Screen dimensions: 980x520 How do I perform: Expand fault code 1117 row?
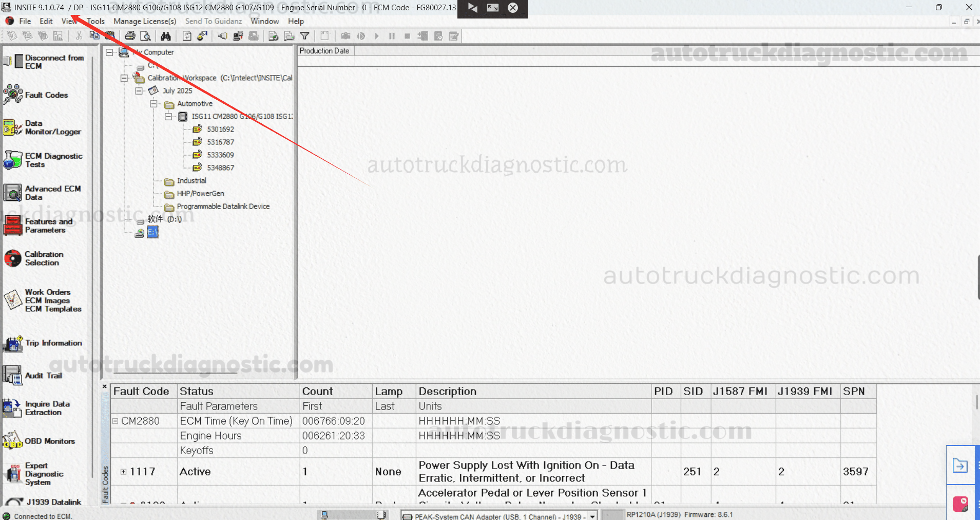click(x=123, y=472)
